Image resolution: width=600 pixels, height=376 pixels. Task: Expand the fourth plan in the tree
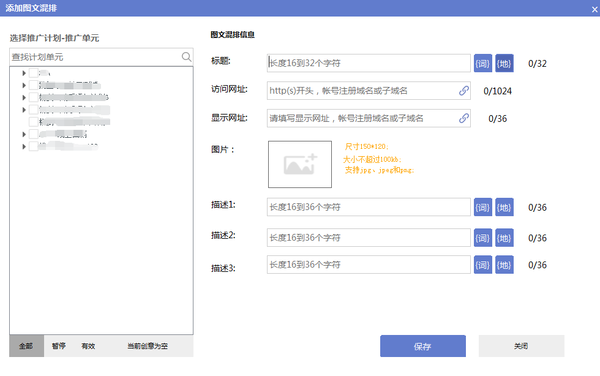tap(24, 109)
